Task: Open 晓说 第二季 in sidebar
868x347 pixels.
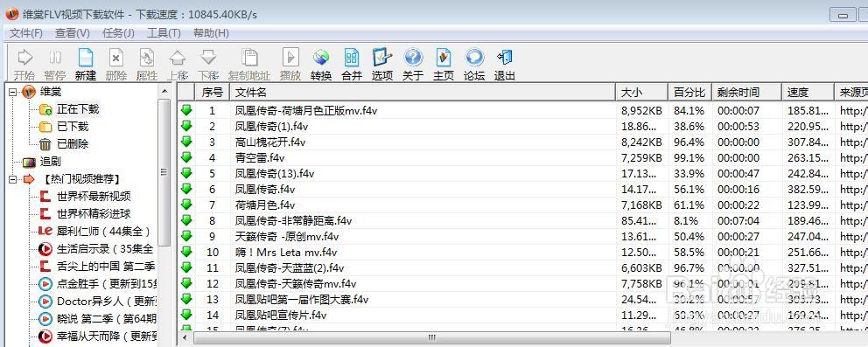Action: pyautogui.click(x=106, y=319)
